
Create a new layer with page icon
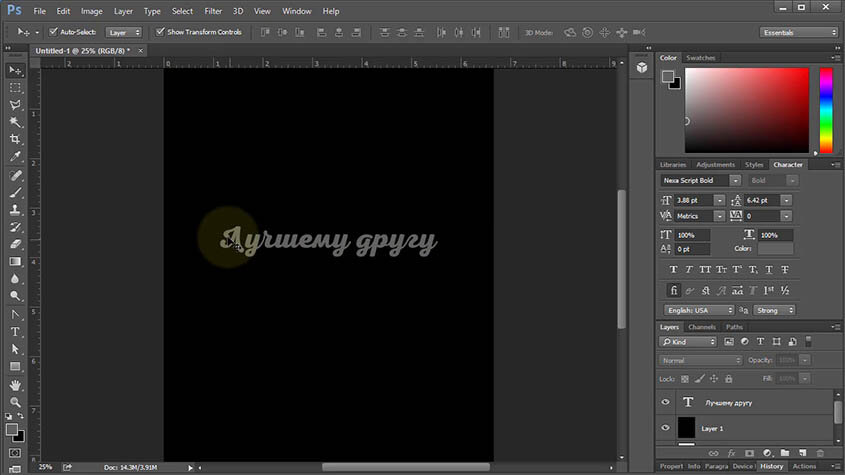(802, 453)
